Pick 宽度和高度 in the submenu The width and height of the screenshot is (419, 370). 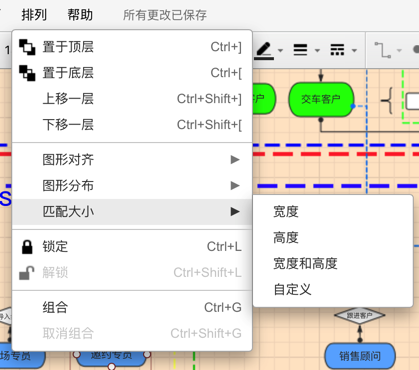[x=333, y=264]
